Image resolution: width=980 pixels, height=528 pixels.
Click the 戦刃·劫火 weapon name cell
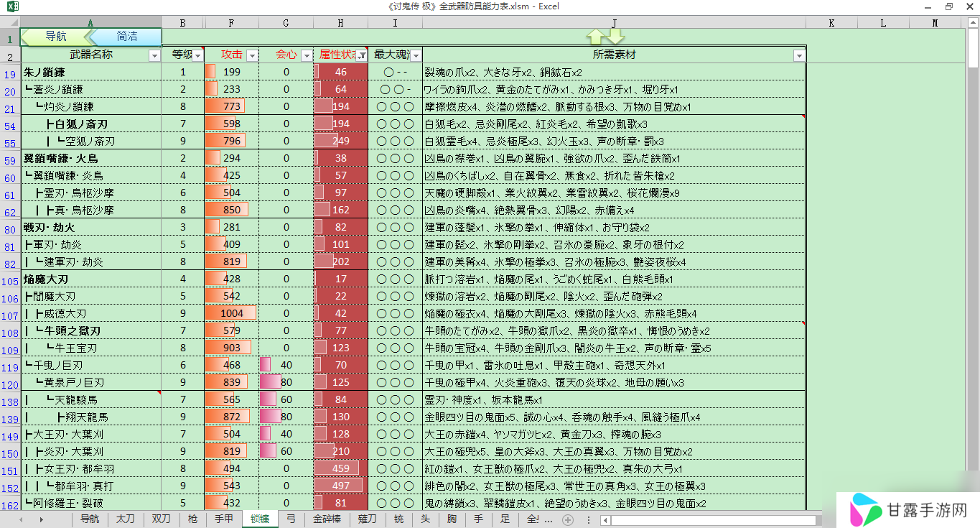click(x=91, y=227)
